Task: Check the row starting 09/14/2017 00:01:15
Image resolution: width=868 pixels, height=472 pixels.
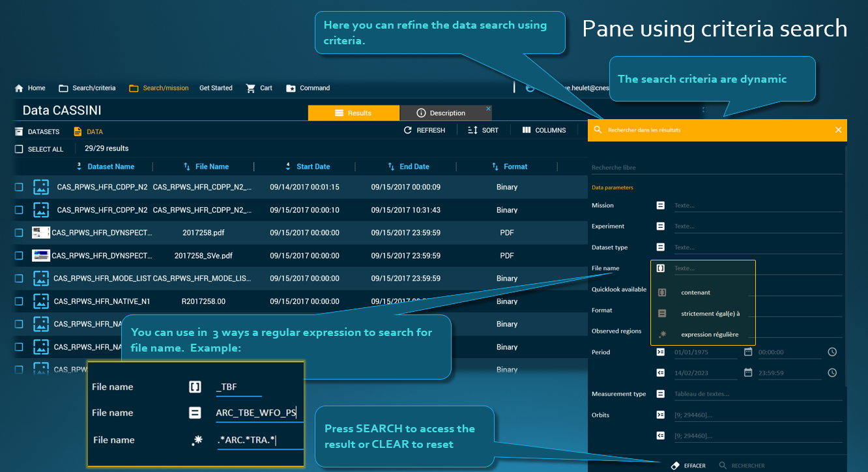Action: pyautogui.click(x=19, y=187)
